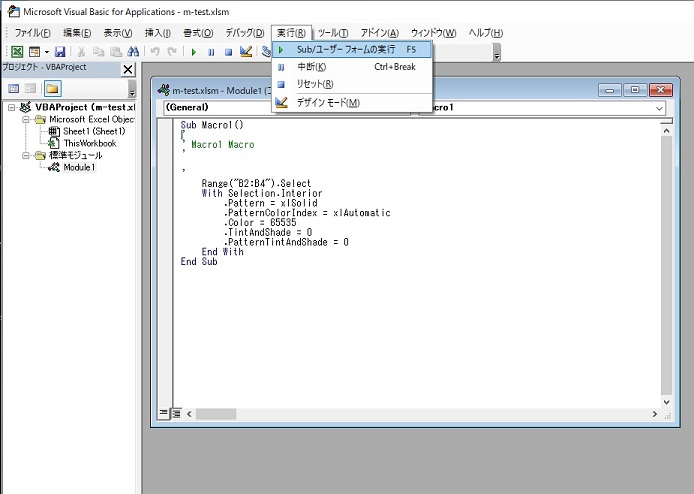
Task: Click the 実行(R) menu header
Action: coord(291,33)
